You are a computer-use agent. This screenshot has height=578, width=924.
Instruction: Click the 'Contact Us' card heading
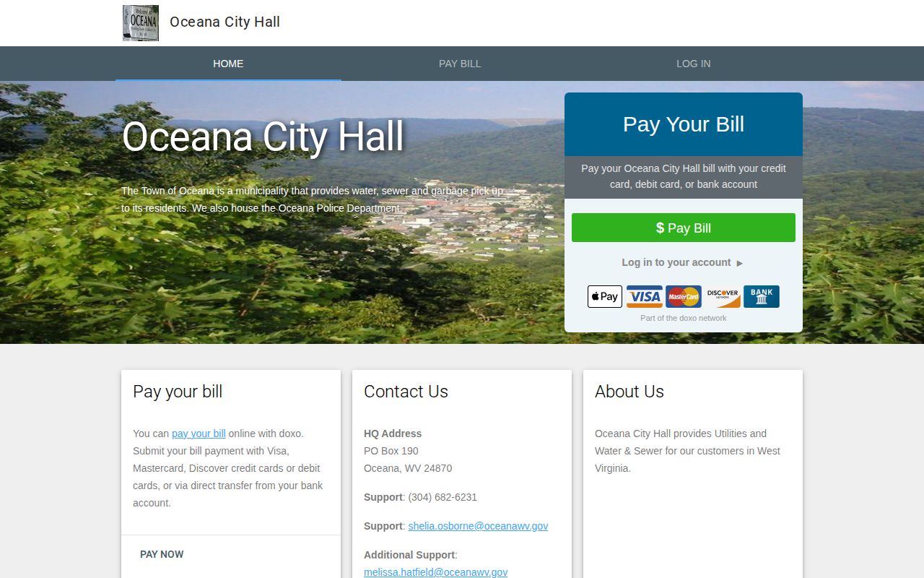point(406,392)
